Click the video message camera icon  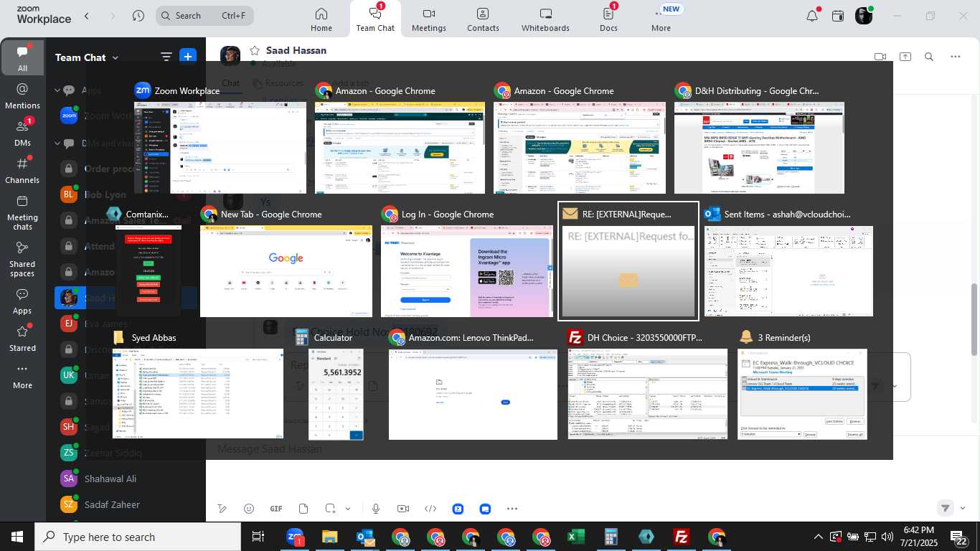[x=403, y=509]
